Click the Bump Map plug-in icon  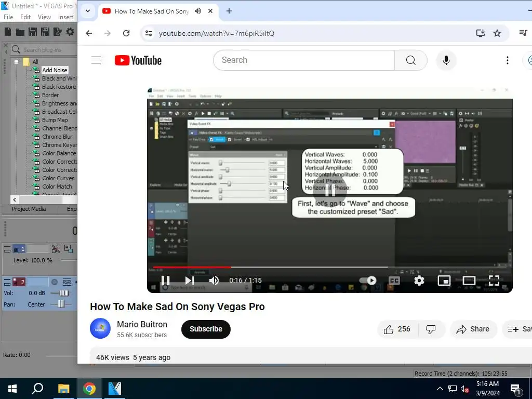point(36,120)
